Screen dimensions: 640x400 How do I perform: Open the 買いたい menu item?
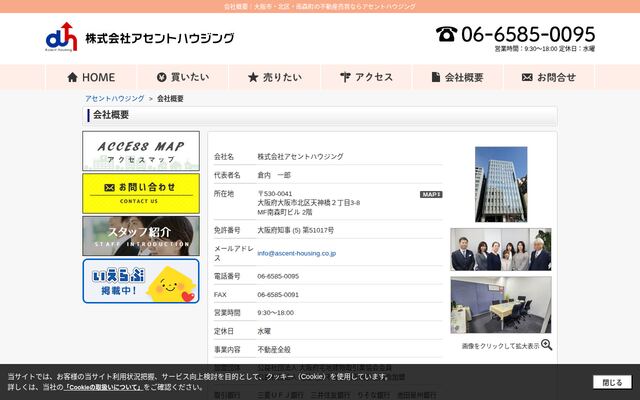tap(183, 77)
